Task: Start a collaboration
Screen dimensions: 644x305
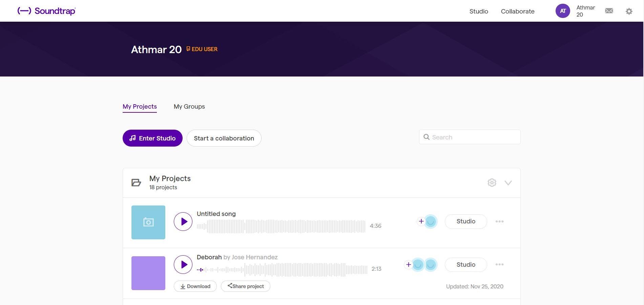Action: click(x=224, y=138)
